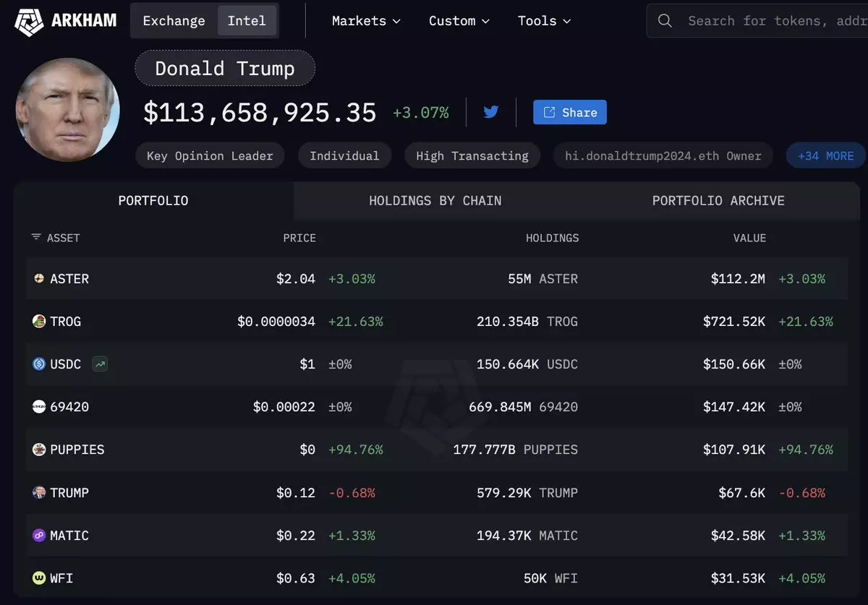Open the USDC trending chart icon
Screen dimensions: 868x605
100,364
